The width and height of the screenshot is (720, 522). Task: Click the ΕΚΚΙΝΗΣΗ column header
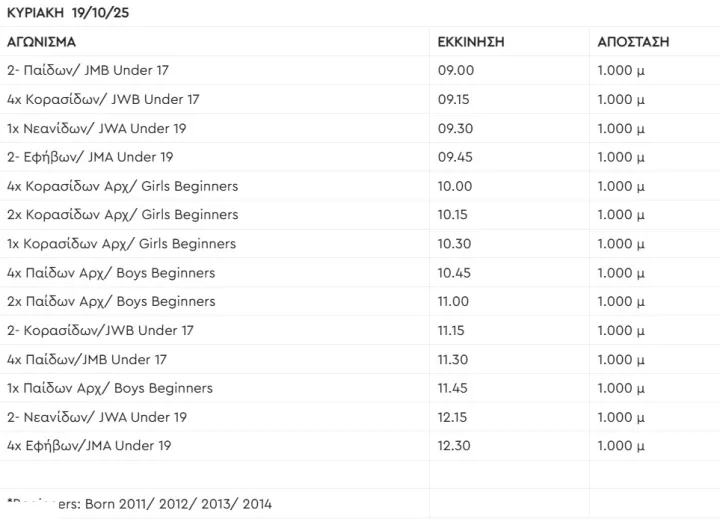click(470, 42)
